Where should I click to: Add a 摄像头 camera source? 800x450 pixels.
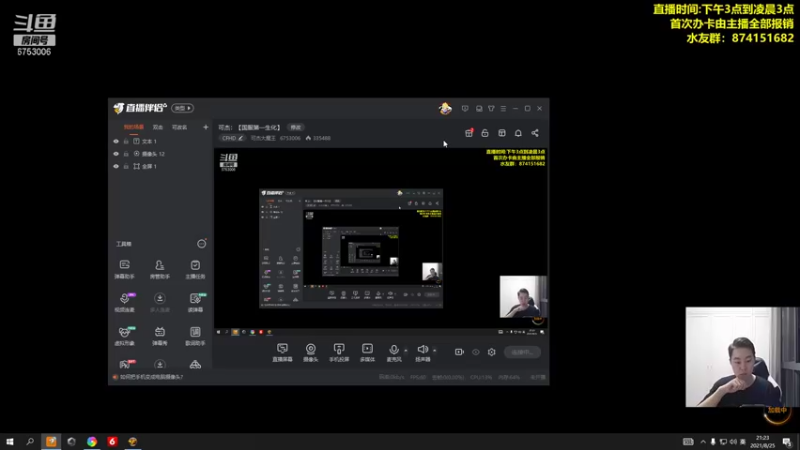pyautogui.click(x=310, y=353)
